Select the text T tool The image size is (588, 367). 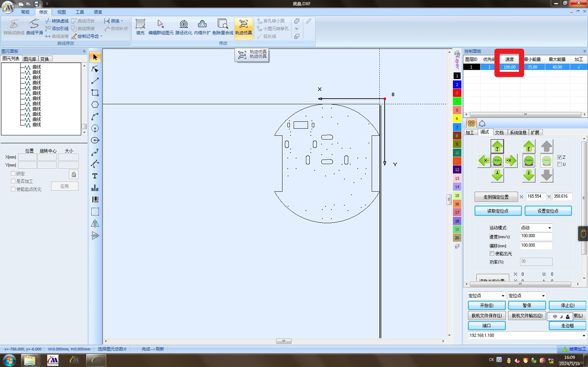(x=95, y=176)
